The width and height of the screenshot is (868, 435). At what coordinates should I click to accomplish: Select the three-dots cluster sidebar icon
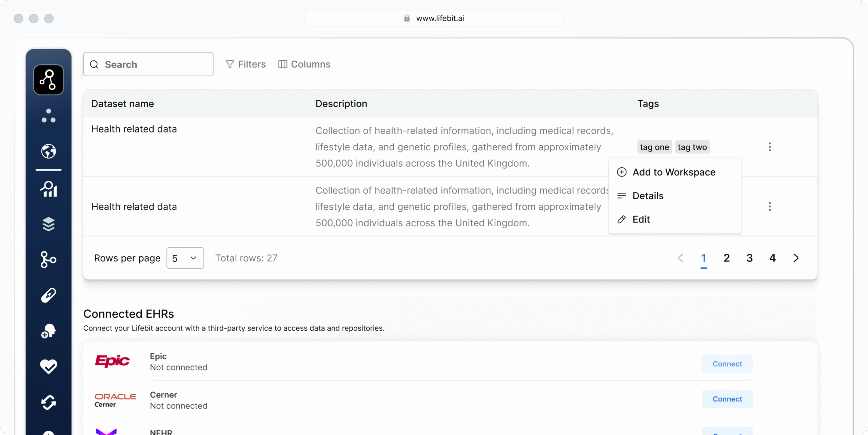[x=48, y=116]
